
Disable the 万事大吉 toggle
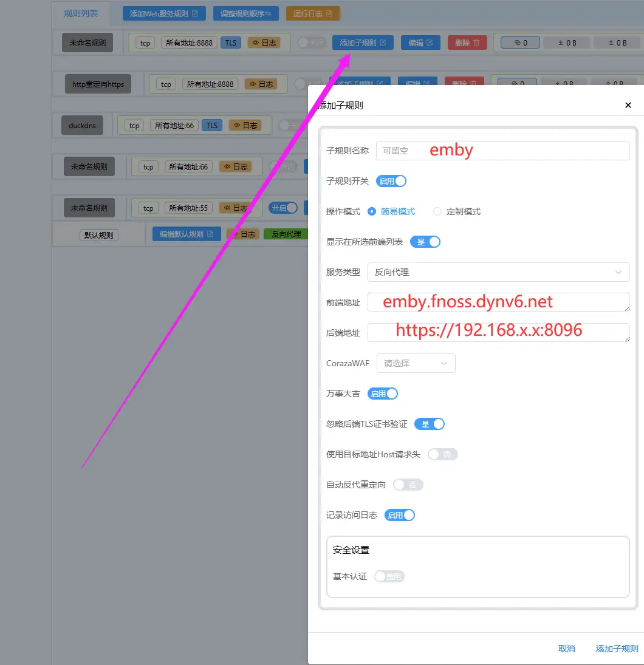[x=382, y=394]
